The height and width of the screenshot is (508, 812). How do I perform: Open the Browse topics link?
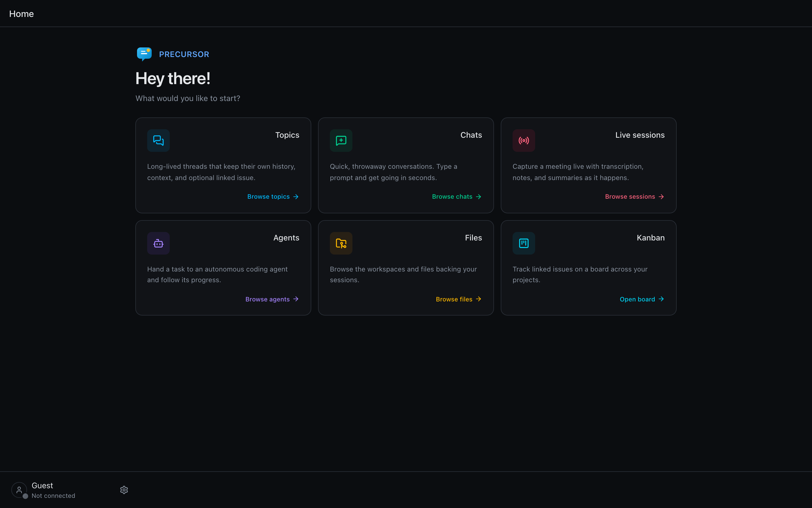click(273, 196)
